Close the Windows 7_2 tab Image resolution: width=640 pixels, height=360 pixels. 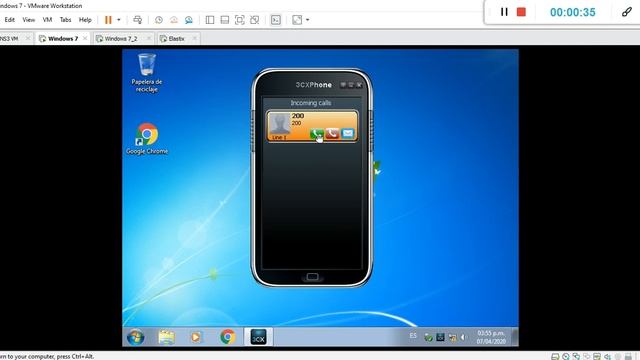click(149, 38)
